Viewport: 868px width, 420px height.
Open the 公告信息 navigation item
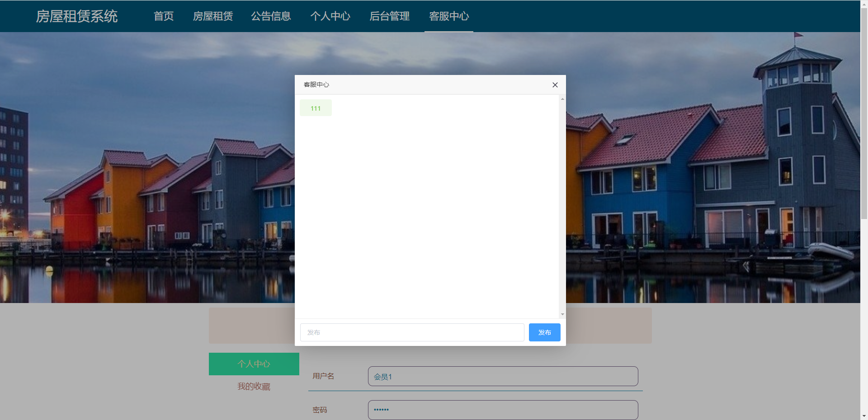[271, 16]
